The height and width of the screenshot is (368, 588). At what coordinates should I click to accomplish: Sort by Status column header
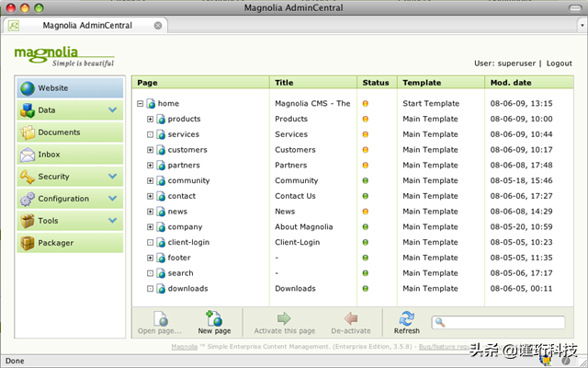[x=377, y=83]
